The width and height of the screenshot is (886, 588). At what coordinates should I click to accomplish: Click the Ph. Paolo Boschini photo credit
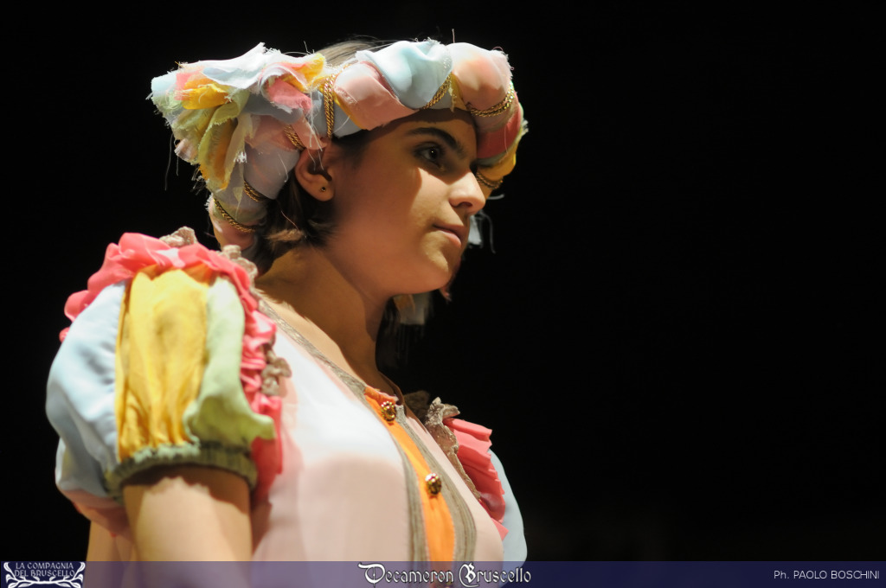point(826,575)
